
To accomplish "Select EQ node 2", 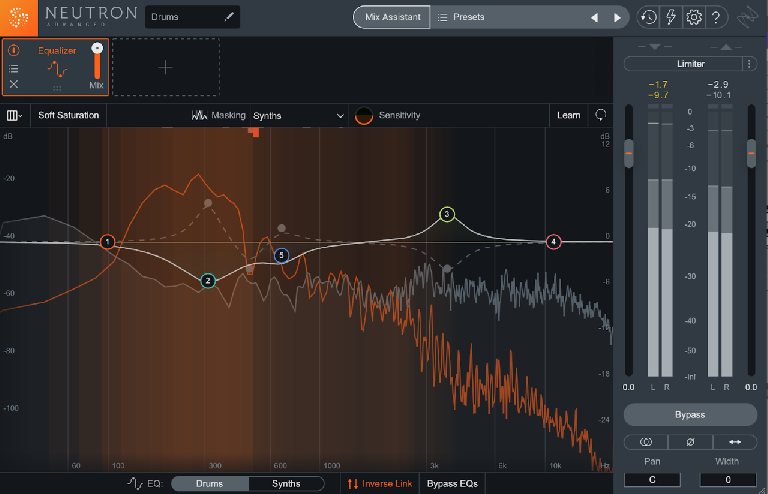I will pyautogui.click(x=208, y=281).
